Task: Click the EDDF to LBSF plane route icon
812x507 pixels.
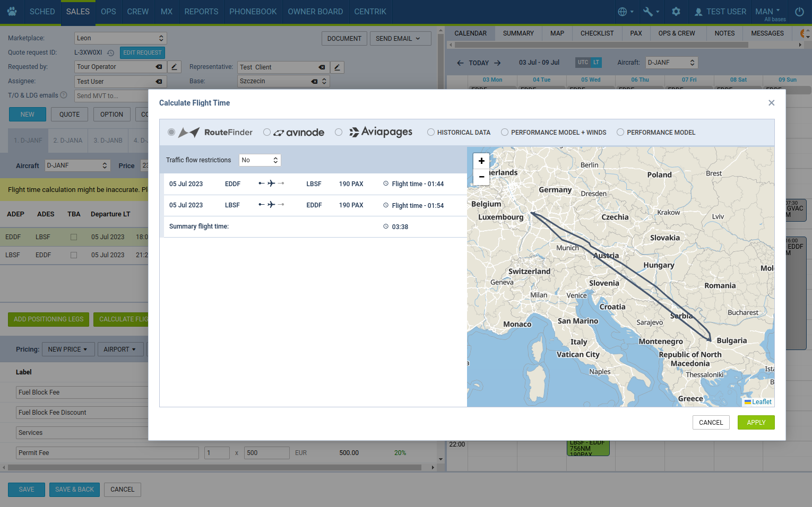Action: point(271,183)
